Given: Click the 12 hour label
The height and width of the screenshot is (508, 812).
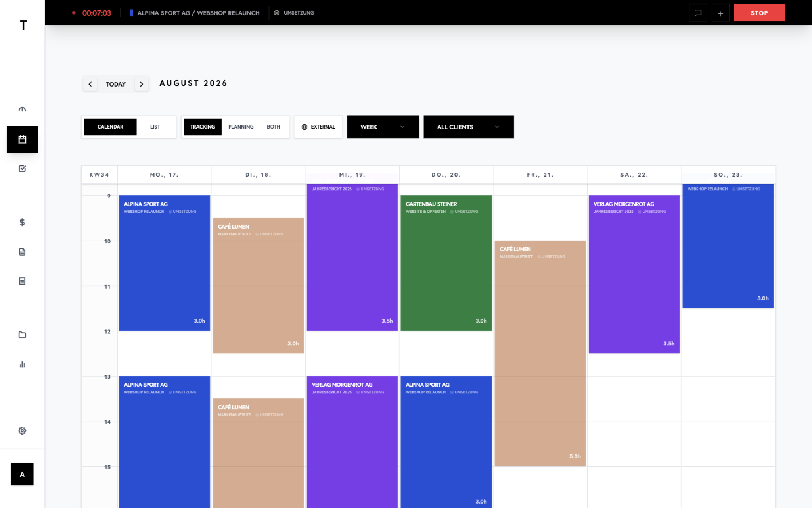Looking at the screenshot, I should coord(107,332).
